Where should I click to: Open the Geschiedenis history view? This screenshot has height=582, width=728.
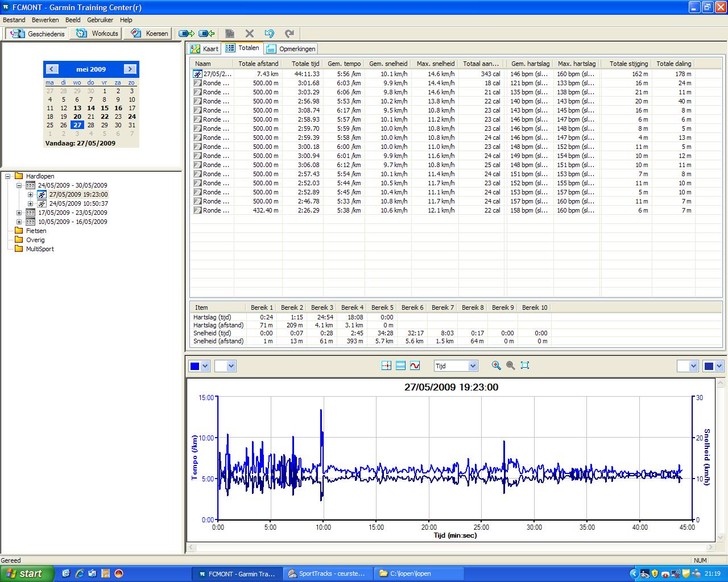point(38,34)
